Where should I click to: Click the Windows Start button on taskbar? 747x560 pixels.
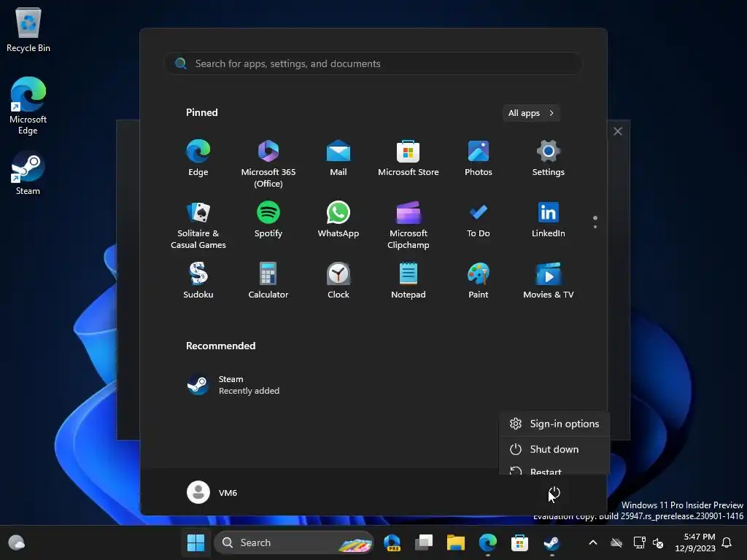click(x=196, y=542)
